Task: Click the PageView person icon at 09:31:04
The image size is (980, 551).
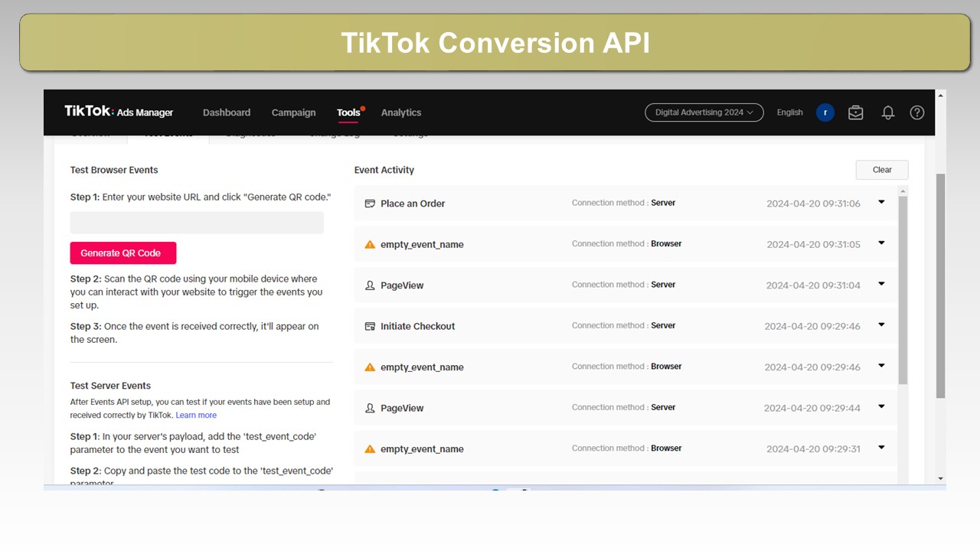Action: click(x=370, y=285)
